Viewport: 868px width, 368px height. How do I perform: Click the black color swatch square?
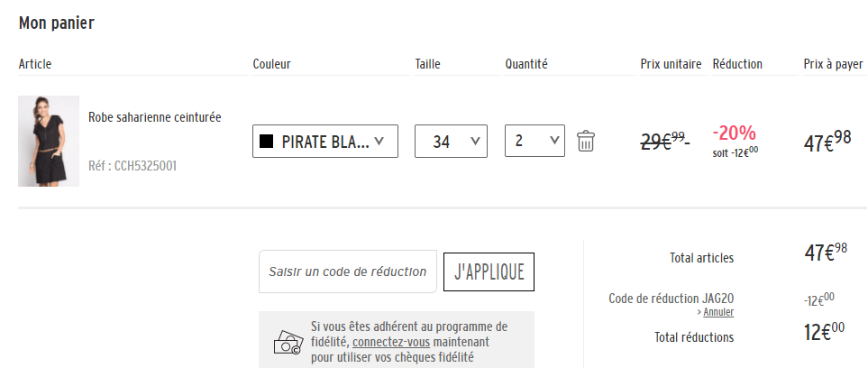(x=266, y=142)
